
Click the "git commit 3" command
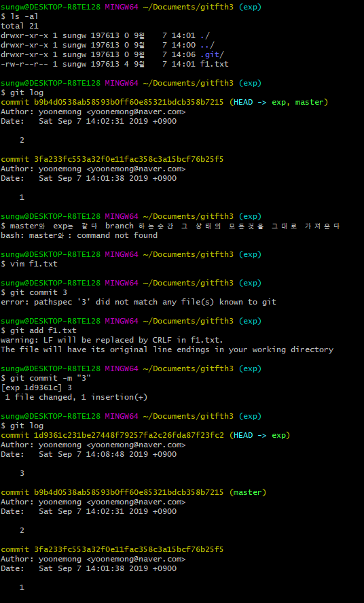[39, 292]
